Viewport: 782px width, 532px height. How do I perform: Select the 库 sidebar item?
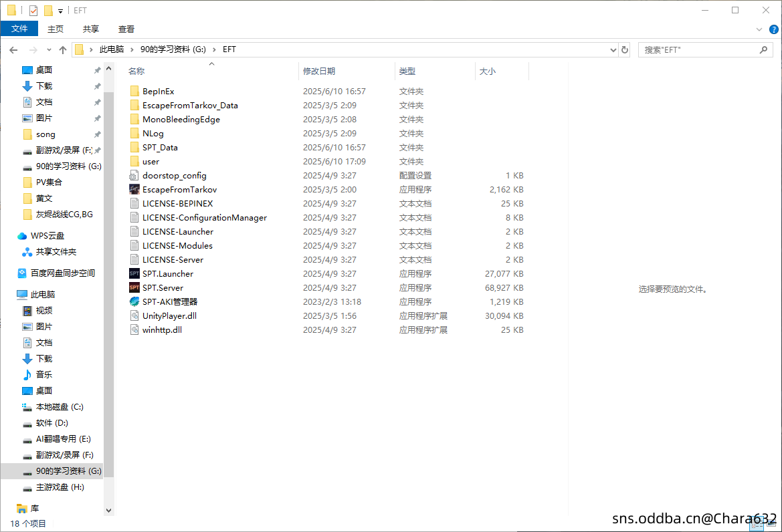tap(34, 509)
